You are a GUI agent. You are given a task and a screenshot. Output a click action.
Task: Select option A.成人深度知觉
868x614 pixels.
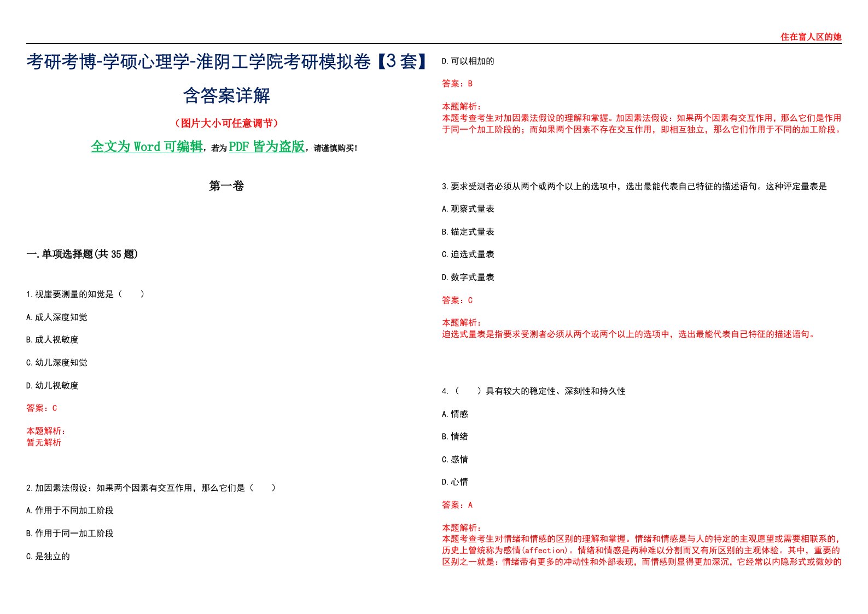pyautogui.click(x=57, y=317)
